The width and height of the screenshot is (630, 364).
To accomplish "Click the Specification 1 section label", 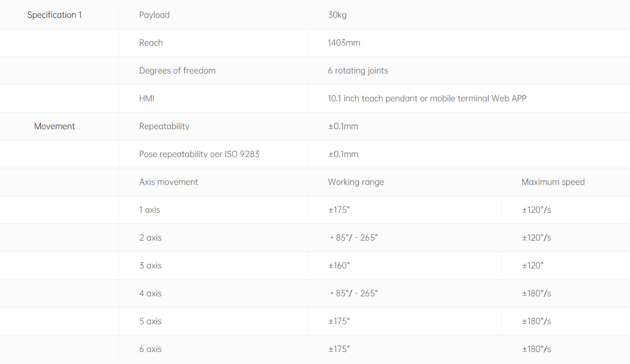I will (55, 15).
